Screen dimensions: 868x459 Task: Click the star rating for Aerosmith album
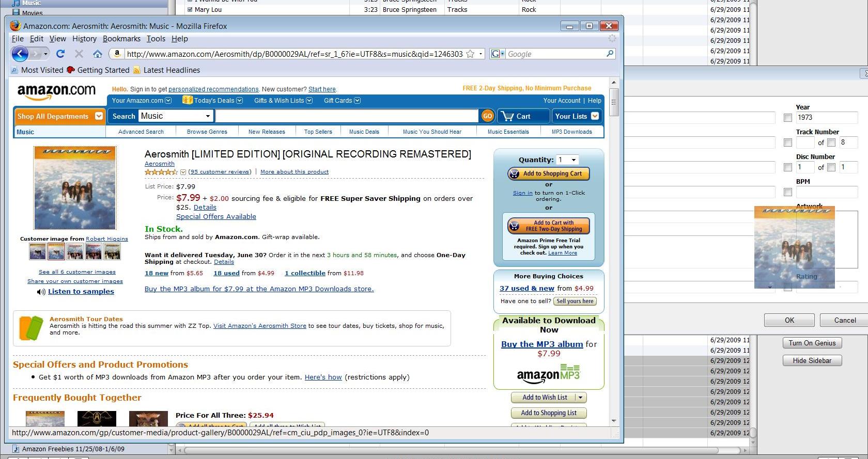tap(161, 172)
